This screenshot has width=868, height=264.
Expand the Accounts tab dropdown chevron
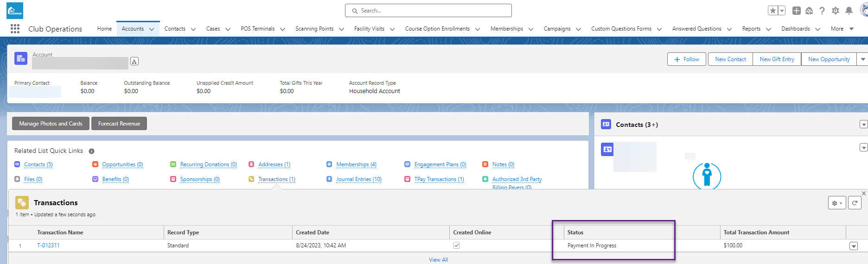pos(152,29)
